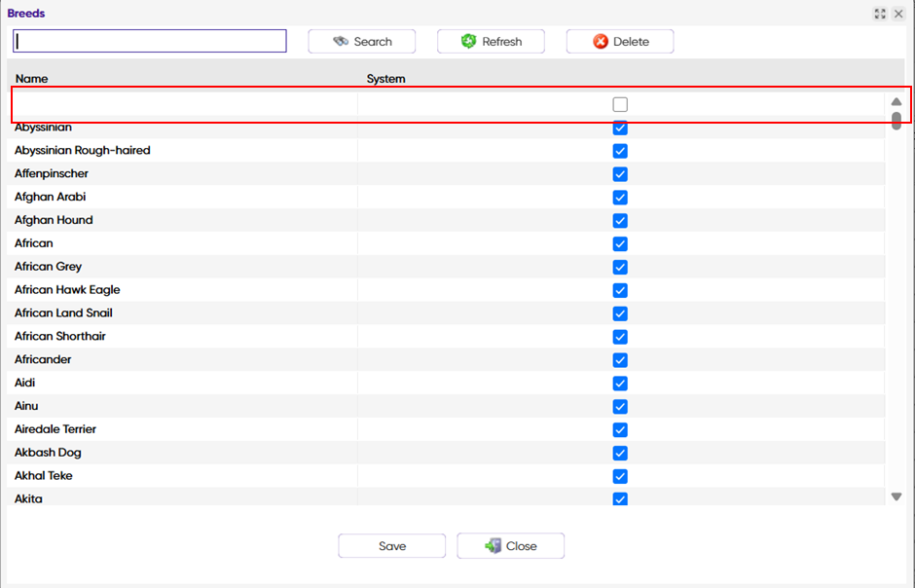Toggle System checkbox for African Land Snail
This screenshot has height=588, width=915.
620,313
